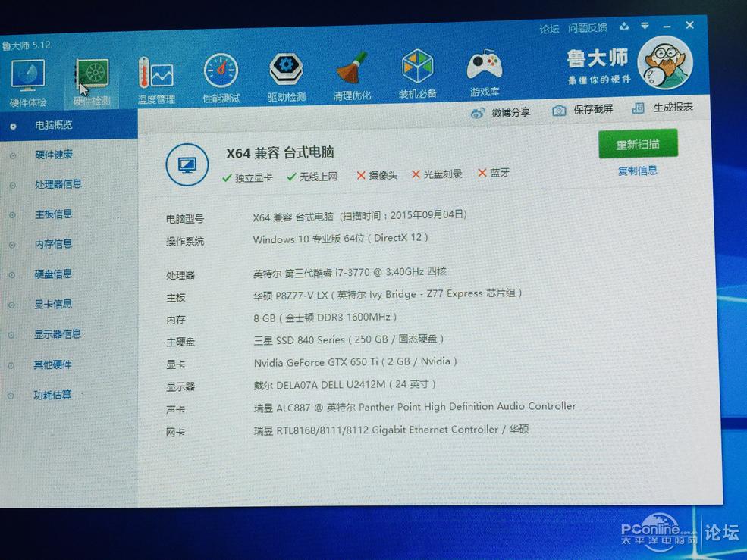The height and width of the screenshot is (560, 747).
Task: Select 电脑概览 in the sidebar
Action: click(x=68, y=126)
